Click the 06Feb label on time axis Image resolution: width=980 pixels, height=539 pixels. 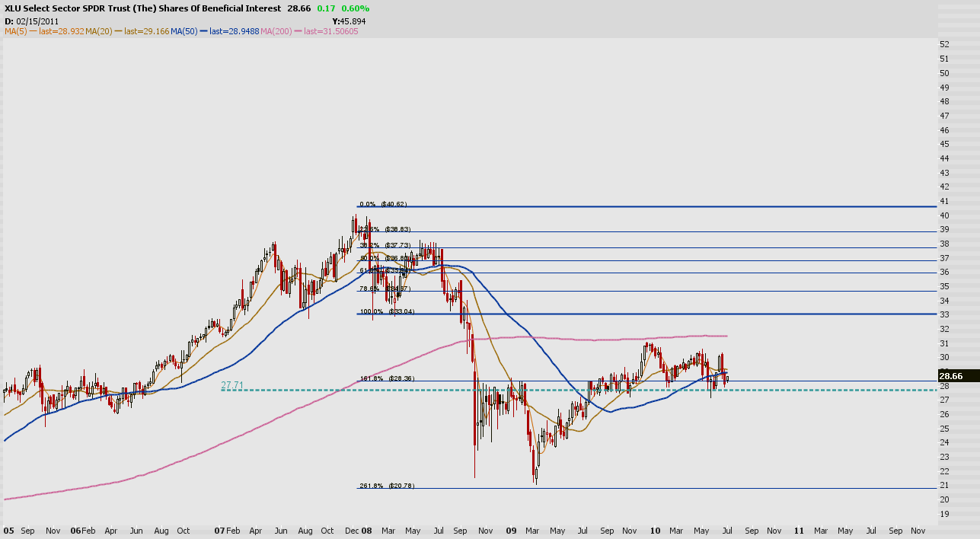click(82, 530)
